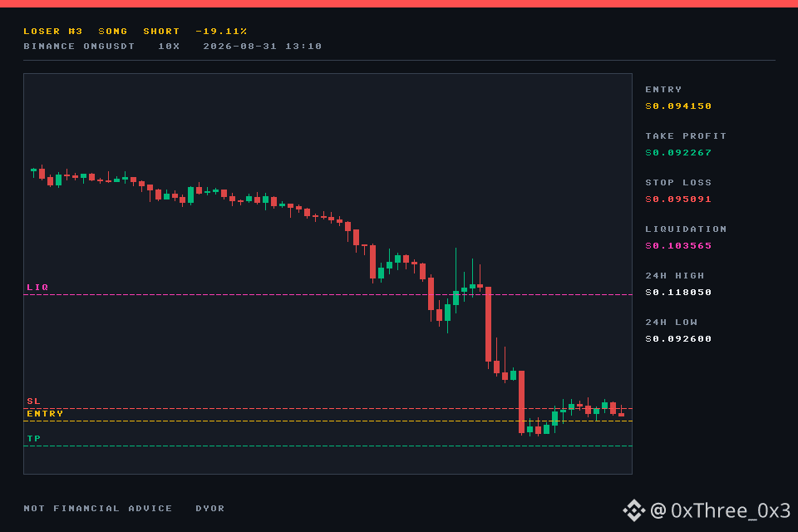This screenshot has height=532, width=798.
Task: Click the take profit value '$0.092267'
Action: pos(678,153)
